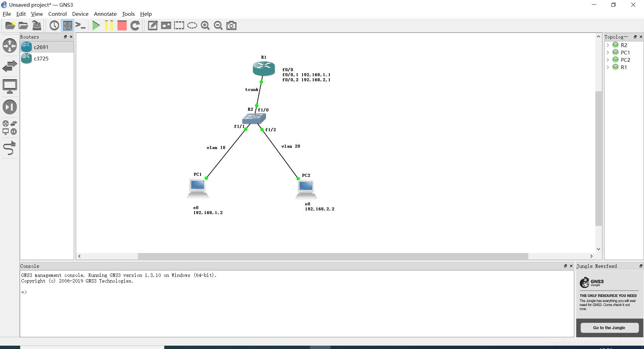Open the Control menu
The image size is (644, 349).
coord(57,14)
